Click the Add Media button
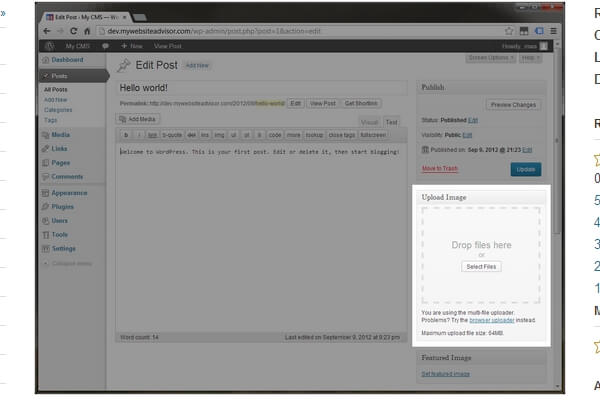Viewport: 600px width, 400px height. coord(138,119)
